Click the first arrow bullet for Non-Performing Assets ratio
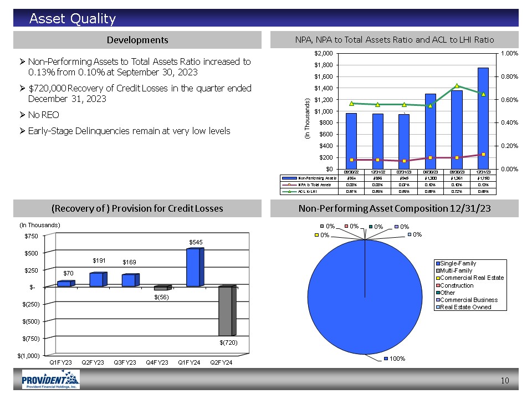Viewport: 532px width, 399px height. (x=22, y=62)
